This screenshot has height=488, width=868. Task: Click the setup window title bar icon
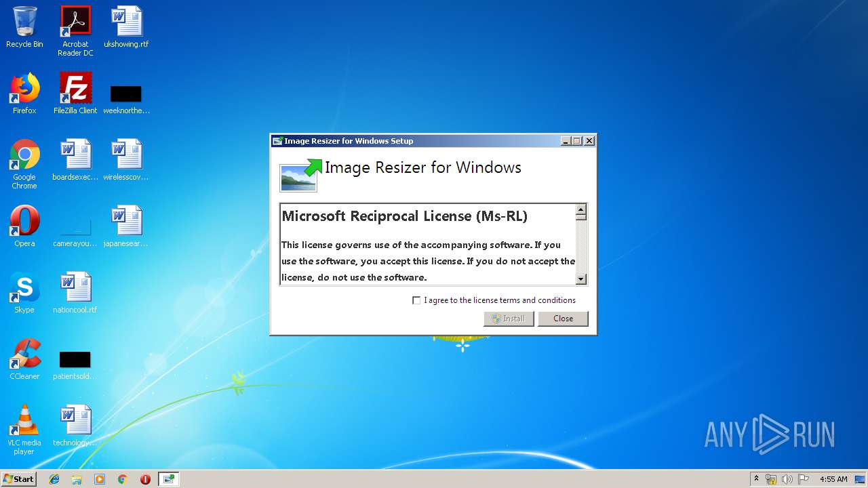click(x=277, y=141)
